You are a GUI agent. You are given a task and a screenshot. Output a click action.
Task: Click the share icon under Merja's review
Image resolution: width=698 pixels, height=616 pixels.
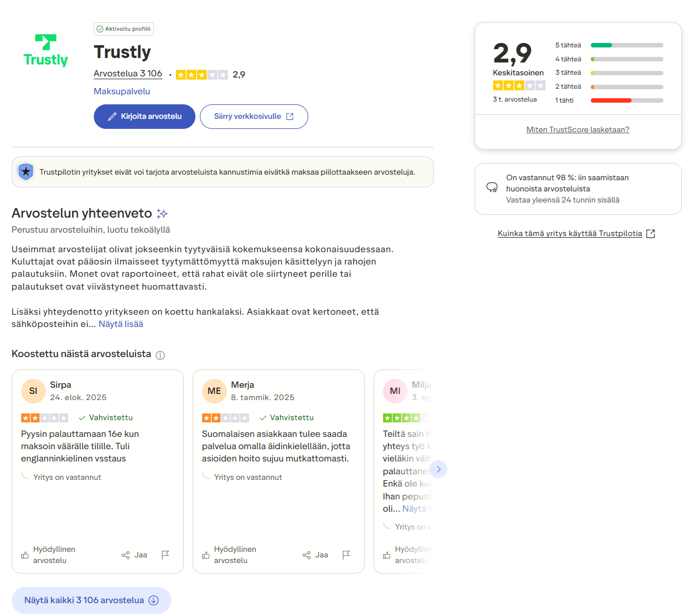pos(307,555)
